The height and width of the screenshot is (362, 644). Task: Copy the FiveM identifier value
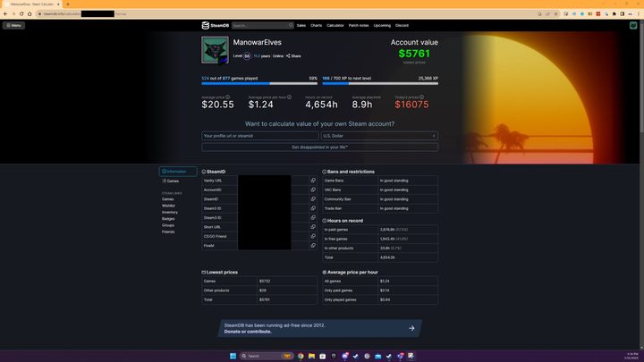click(x=313, y=246)
